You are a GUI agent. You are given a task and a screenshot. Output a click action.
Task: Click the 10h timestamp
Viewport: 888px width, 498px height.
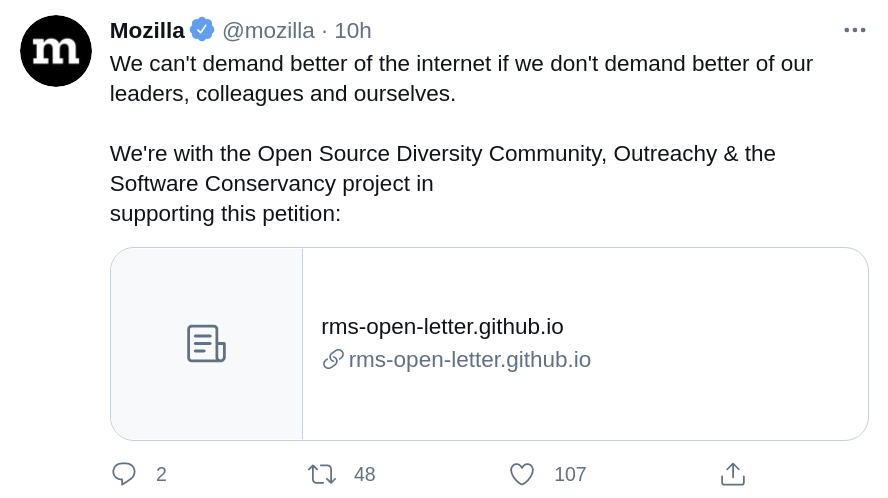tap(353, 31)
